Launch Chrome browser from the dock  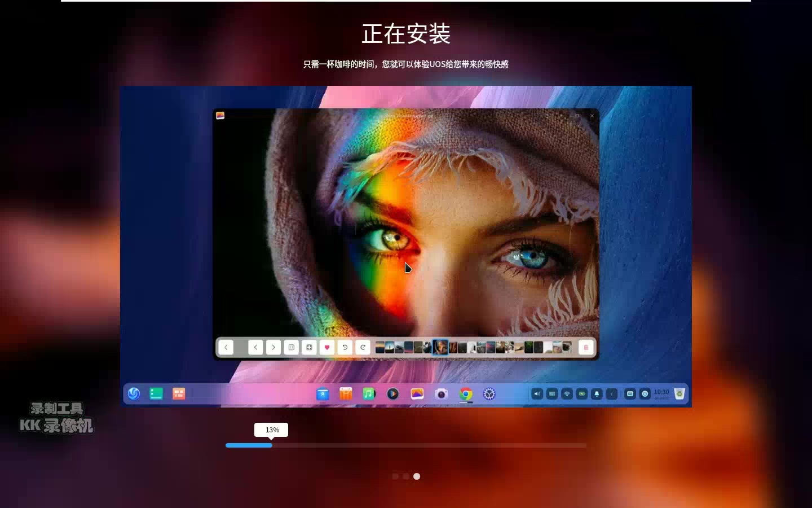pos(465,394)
